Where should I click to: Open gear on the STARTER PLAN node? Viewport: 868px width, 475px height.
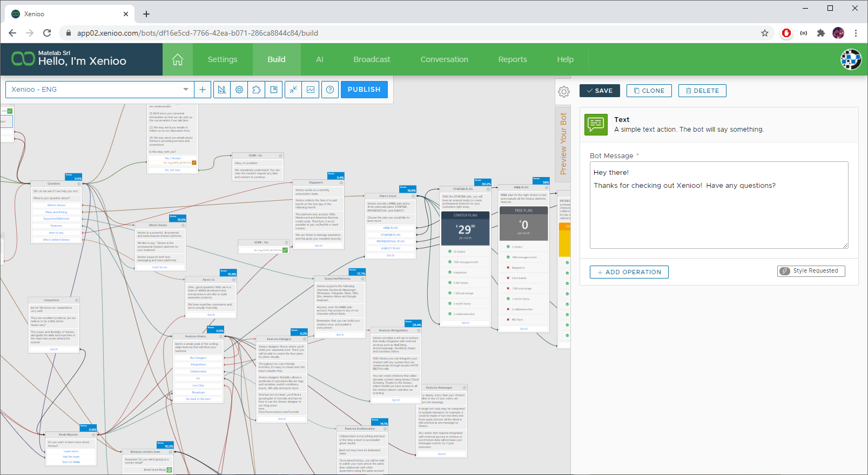tap(487, 189)
